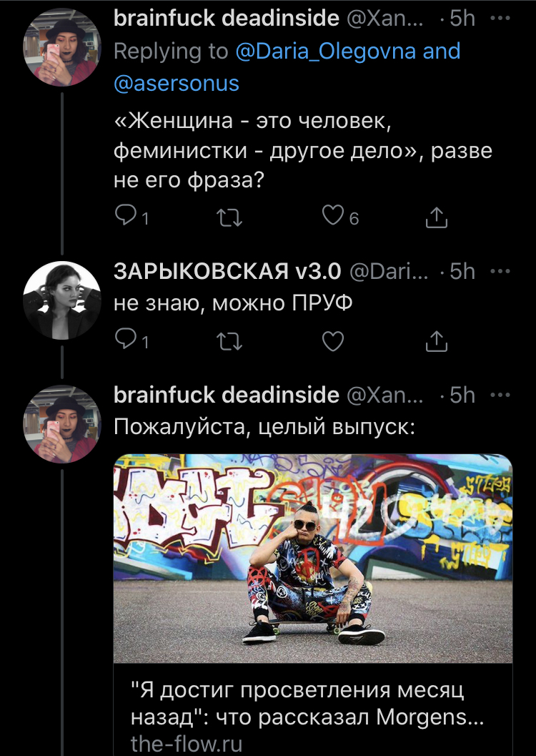Open the «Я достиг просветления» article title
536x756 pixels.
tap(307, 703)
